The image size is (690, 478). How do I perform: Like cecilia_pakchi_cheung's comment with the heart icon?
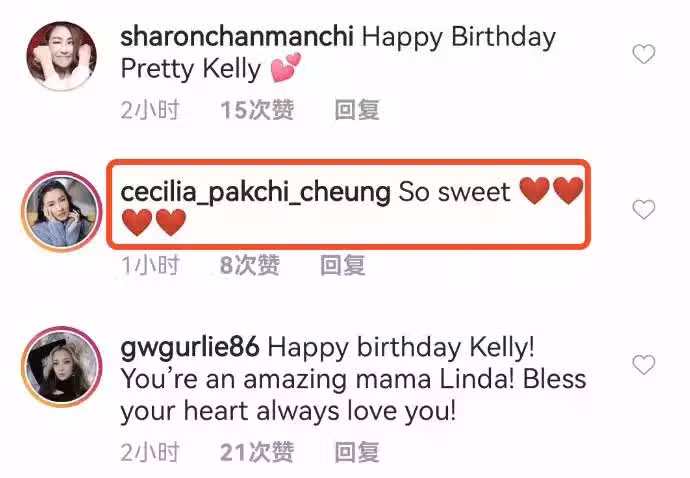click(644, 209)
